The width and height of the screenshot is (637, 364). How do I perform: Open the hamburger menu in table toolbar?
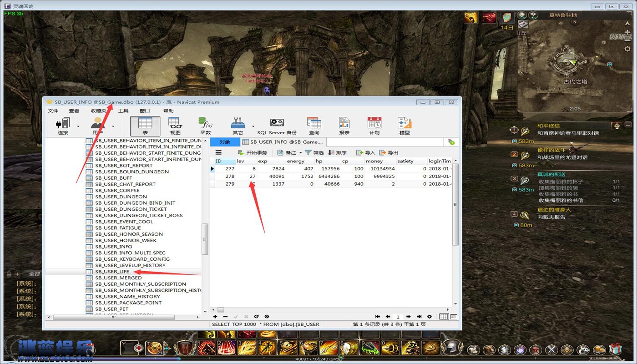(x=218, y=152)
